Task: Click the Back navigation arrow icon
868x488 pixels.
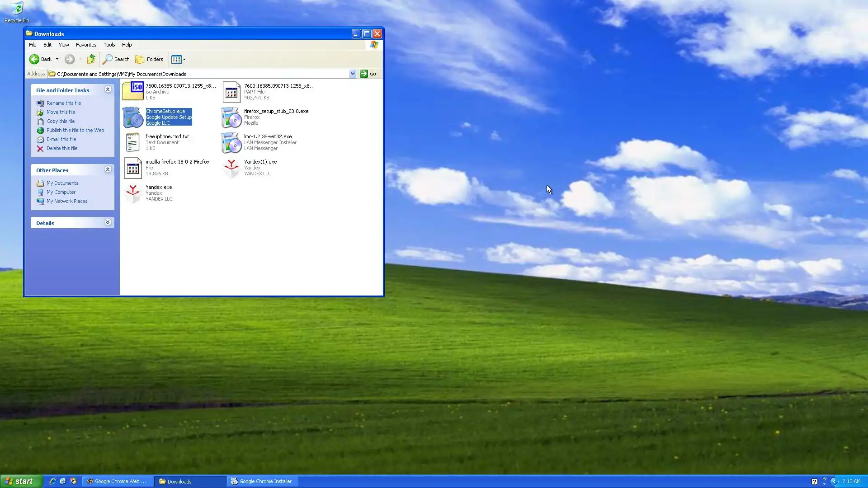Action: coord(34,59)
